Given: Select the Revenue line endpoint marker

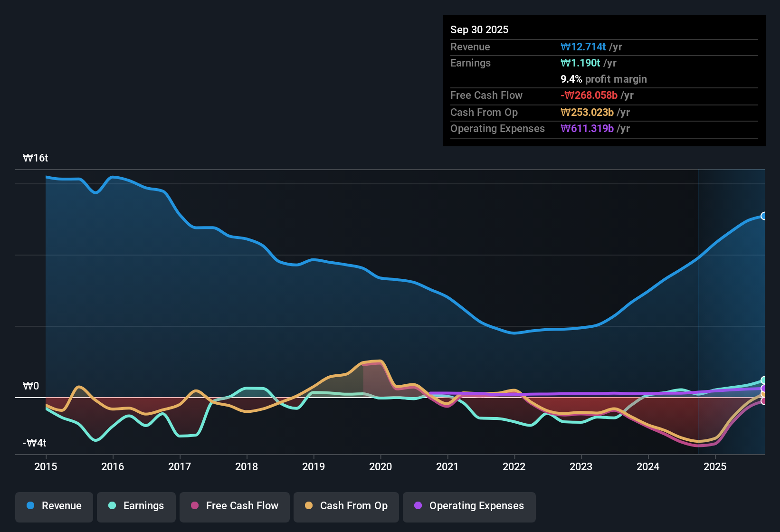Looking at the screenshot, I should click(763, 216).
